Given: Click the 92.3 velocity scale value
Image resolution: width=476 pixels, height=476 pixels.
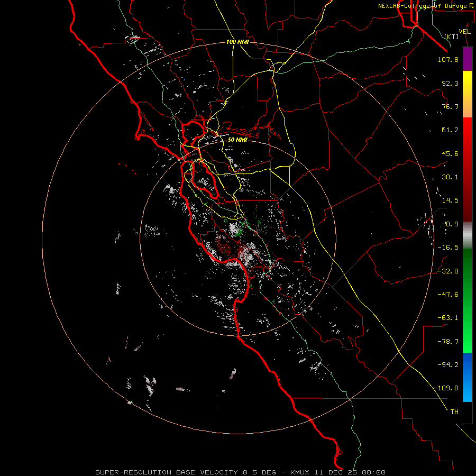Looking at the screenshot, I should click(450, 83).
